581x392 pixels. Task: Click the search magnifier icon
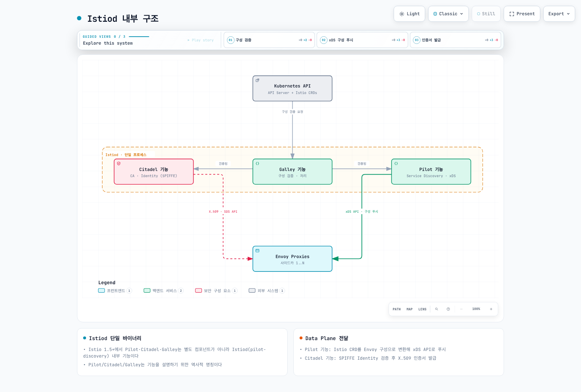coord(436,309)
